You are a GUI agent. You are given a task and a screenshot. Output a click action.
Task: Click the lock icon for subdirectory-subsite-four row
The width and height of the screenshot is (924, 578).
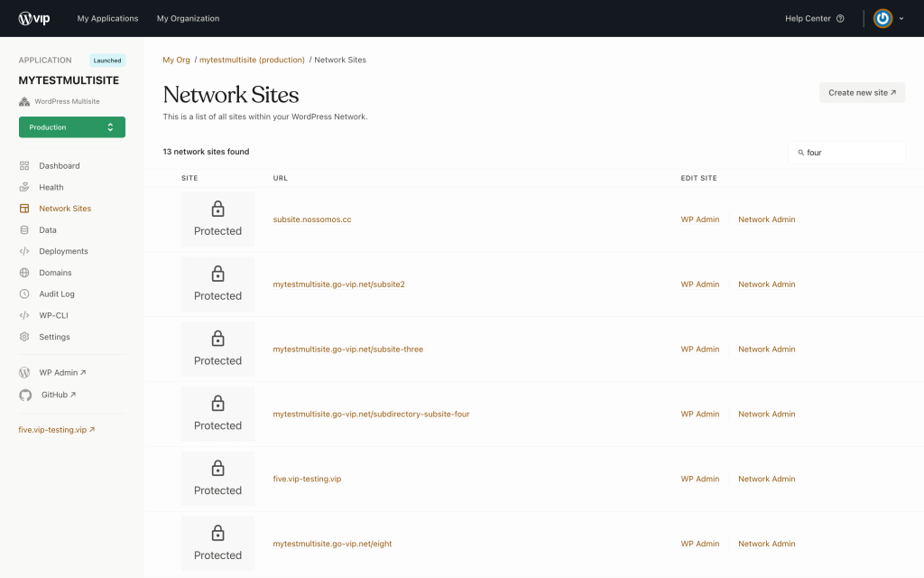click(218, 404)
